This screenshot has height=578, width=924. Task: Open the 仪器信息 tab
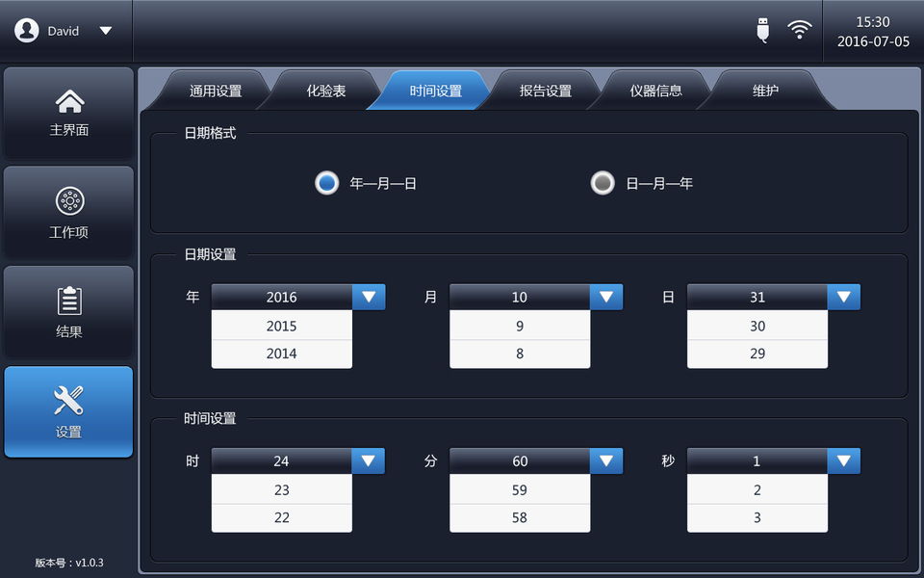click(655, 91)
